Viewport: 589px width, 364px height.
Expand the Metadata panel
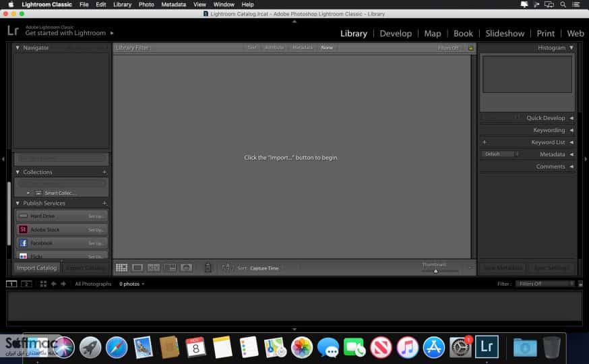click(571, 154)
